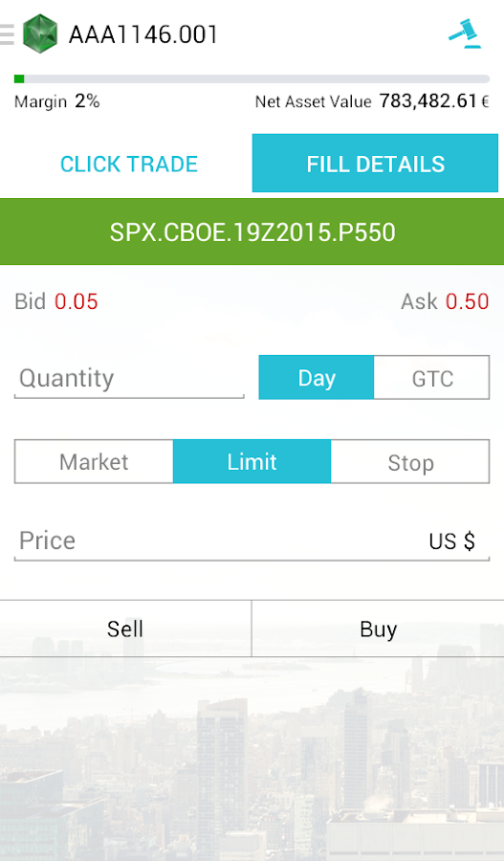This screenshot has width=504, height=861.
Task: Switch to the FILL DETAILS tab
Action: coord(376,164)
